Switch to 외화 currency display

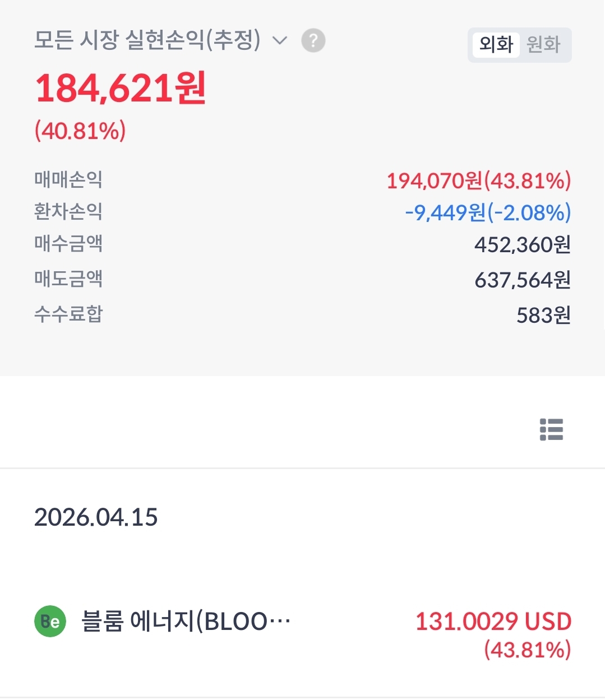click(x=496, y=44)
